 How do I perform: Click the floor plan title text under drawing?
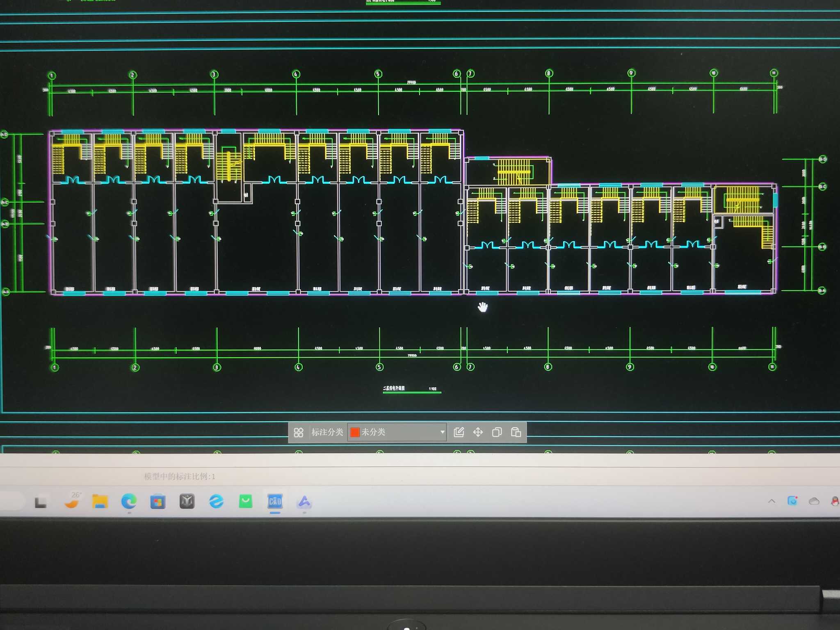point(394,388)
